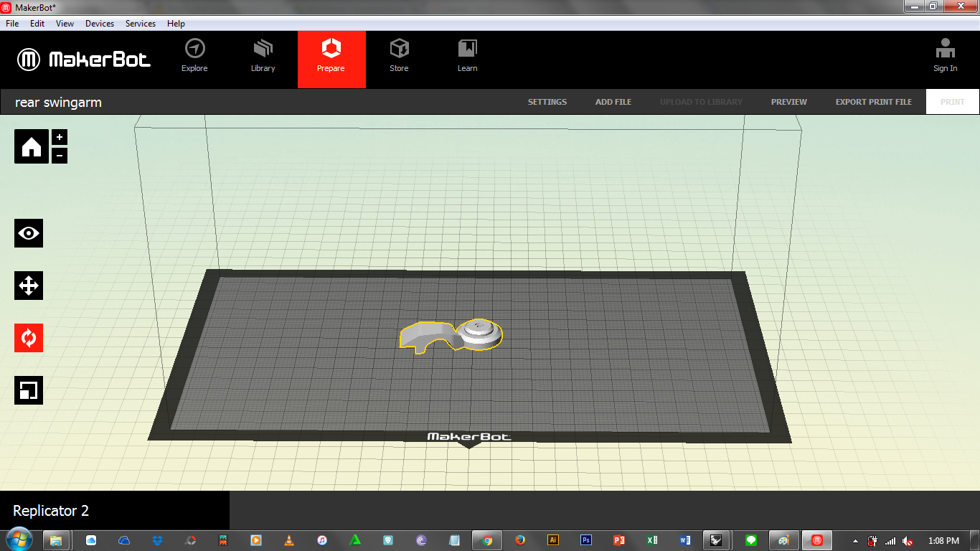Open PowerPoint from the taskbar
980x551 pixels.
click(619, 540)
